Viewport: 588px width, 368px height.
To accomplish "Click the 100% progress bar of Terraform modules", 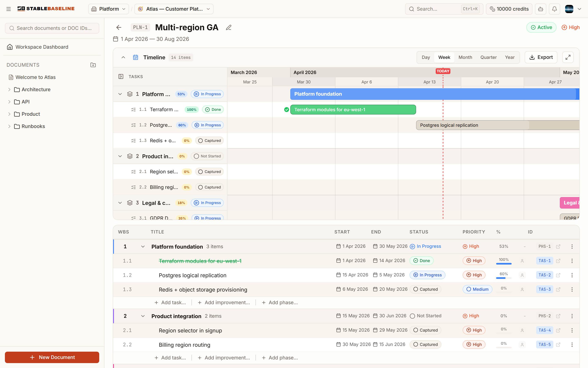I will click(504, 264).
